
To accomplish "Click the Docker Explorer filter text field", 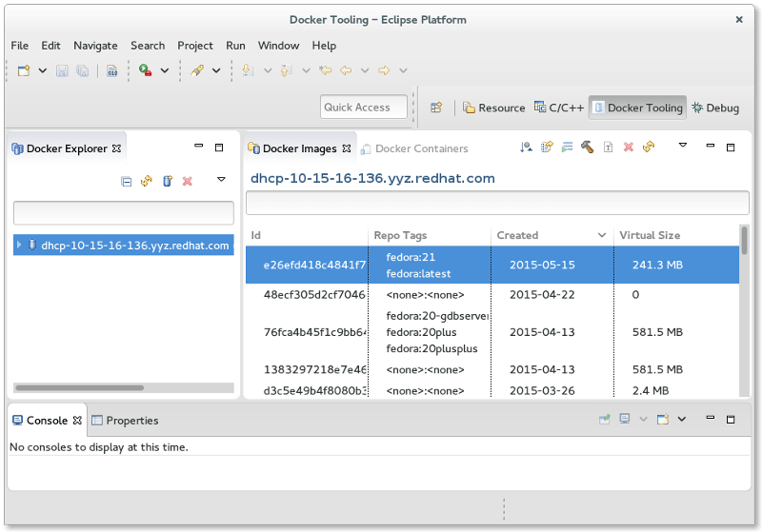I will [124, 212].
